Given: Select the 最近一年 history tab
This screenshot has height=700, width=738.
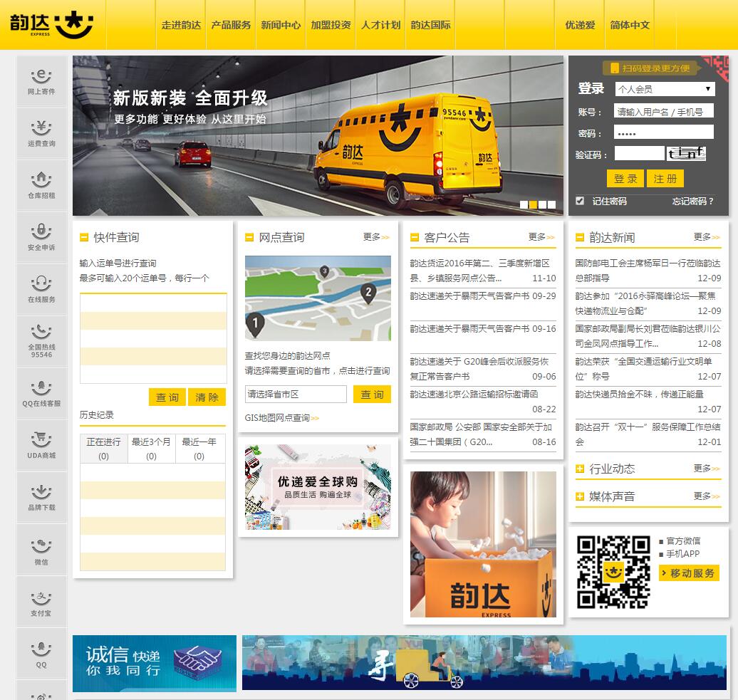Looking at the screenshot, I should coord(199,449).
